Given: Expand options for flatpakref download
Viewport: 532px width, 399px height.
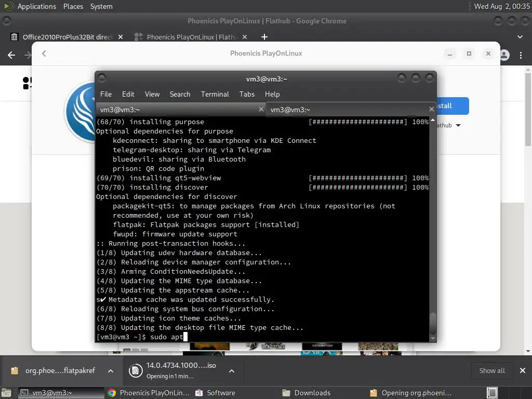Looking at the screenshot, I should tap(111, 371).
